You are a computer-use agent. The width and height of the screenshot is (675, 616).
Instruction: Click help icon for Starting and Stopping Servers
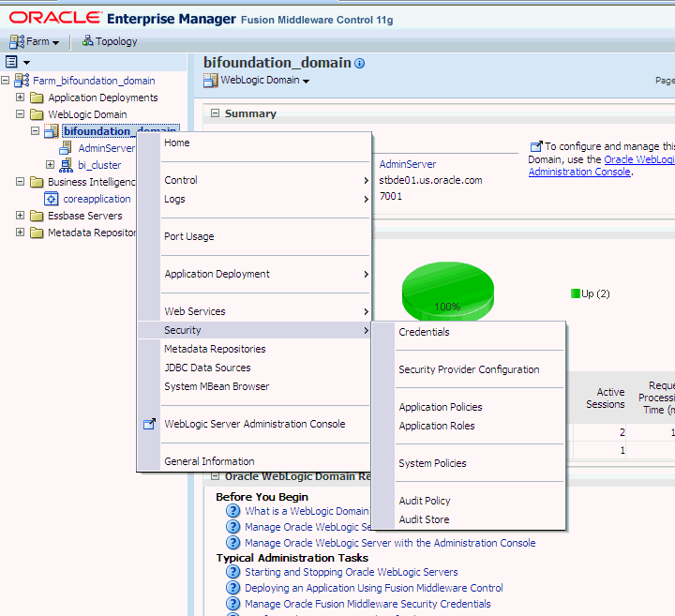coord(232,572)
